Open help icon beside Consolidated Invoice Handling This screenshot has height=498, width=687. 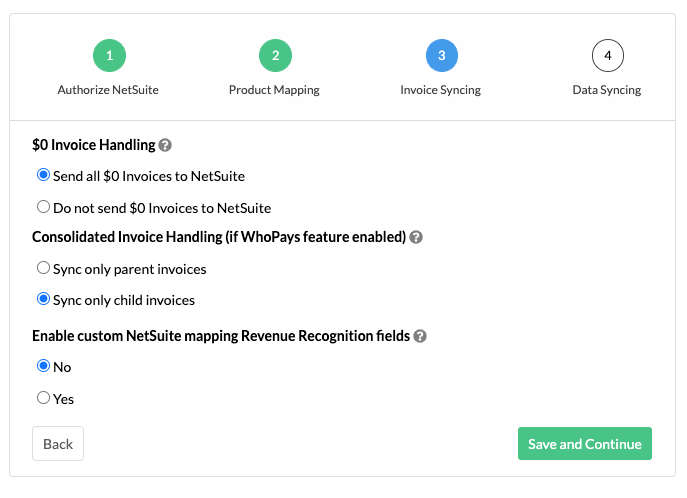(416, 237)
